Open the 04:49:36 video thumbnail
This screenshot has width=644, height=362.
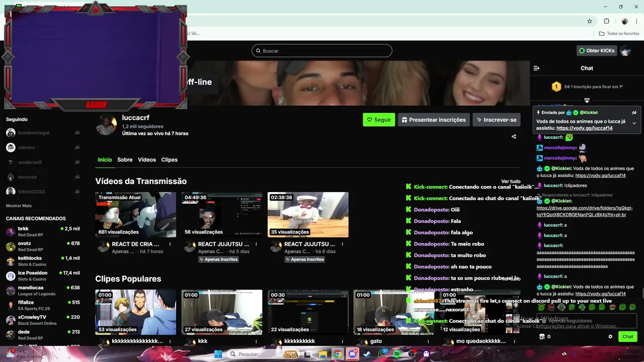222,215
